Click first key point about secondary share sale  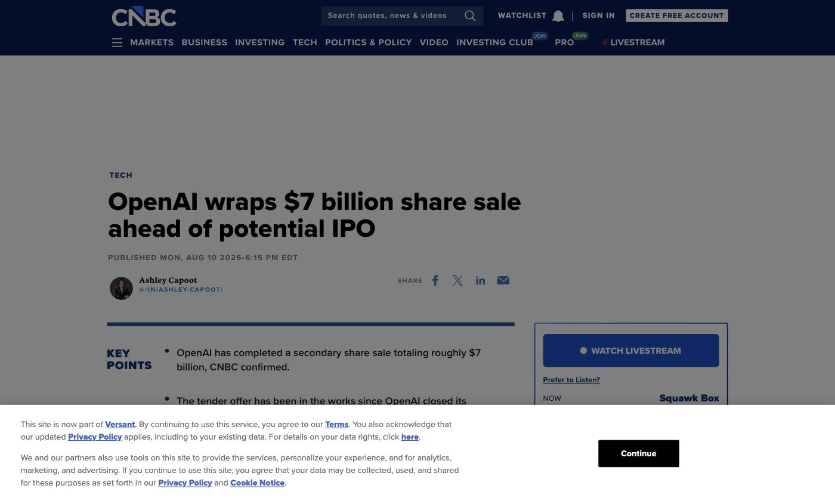329,360
